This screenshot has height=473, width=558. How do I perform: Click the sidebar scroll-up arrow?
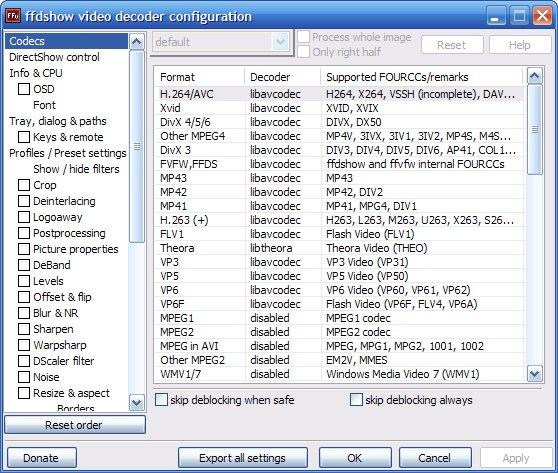coord(137,42)
